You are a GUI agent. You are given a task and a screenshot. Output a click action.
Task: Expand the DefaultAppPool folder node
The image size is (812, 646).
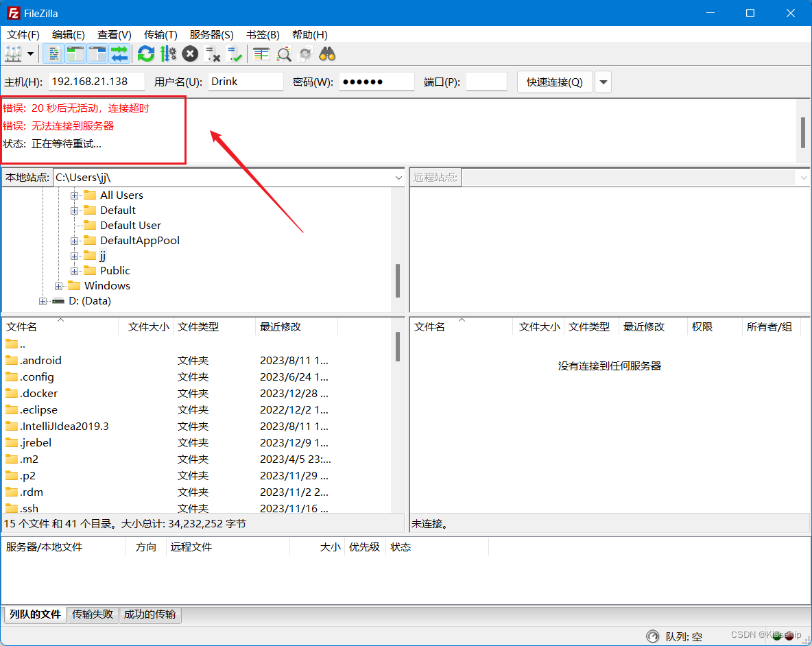click(x=75, y=241)
